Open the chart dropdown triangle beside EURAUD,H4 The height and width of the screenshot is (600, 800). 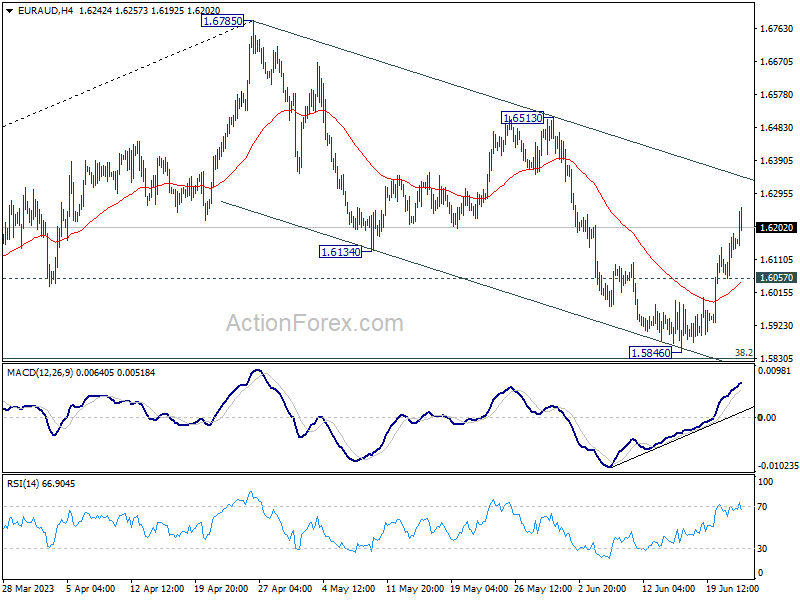(10, 11)
